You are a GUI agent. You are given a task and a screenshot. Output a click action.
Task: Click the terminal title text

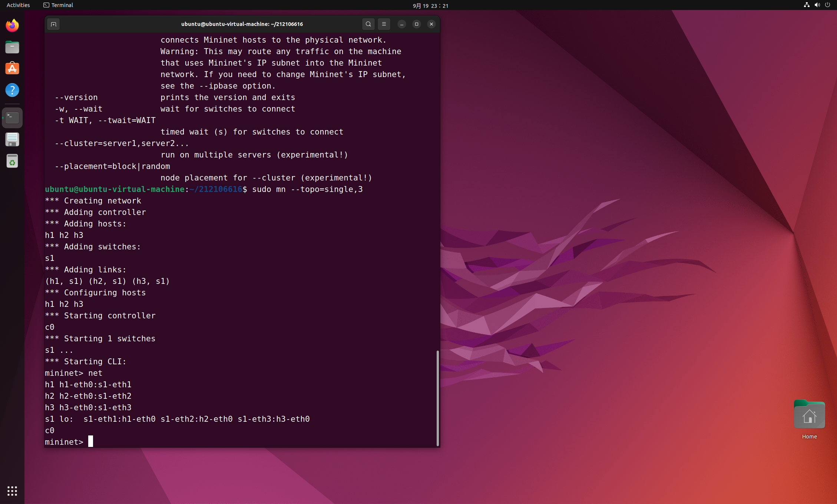[x=242, y=24]
